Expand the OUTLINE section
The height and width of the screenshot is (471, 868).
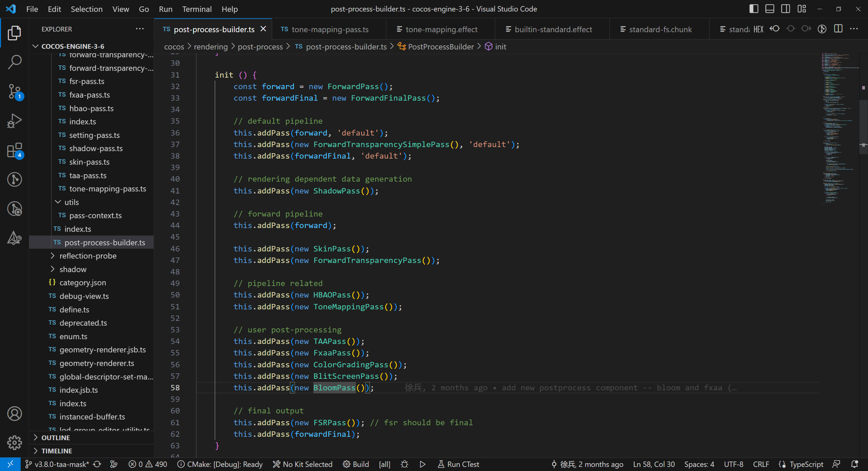(x=92, y=438)
